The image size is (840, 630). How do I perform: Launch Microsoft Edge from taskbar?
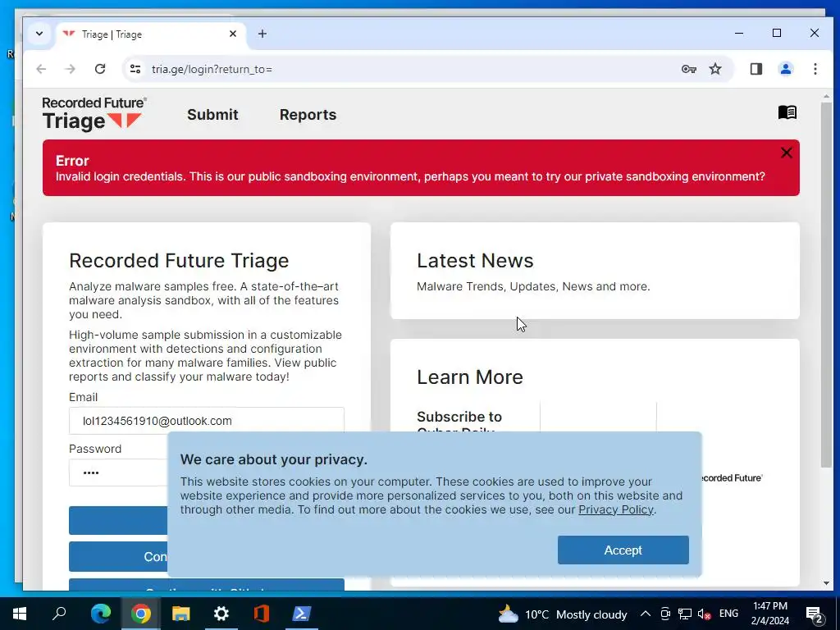pos(100,614)
